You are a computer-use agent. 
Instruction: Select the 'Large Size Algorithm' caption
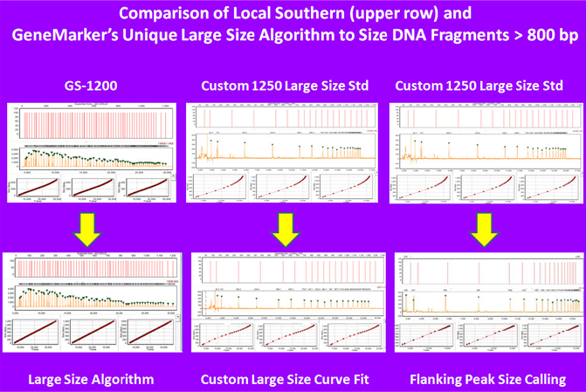tap(91, 380)
